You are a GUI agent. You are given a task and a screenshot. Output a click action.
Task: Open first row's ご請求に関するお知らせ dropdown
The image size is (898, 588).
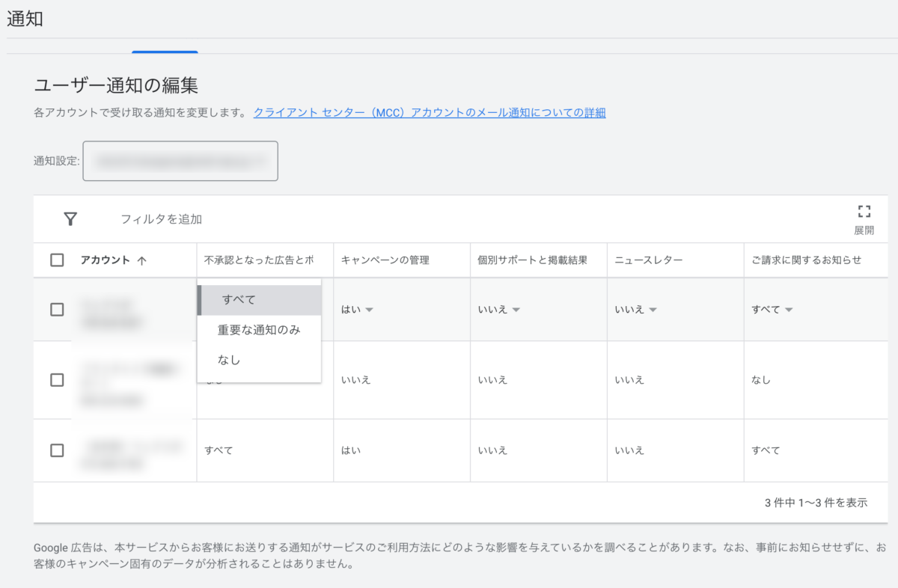(772, 310)
